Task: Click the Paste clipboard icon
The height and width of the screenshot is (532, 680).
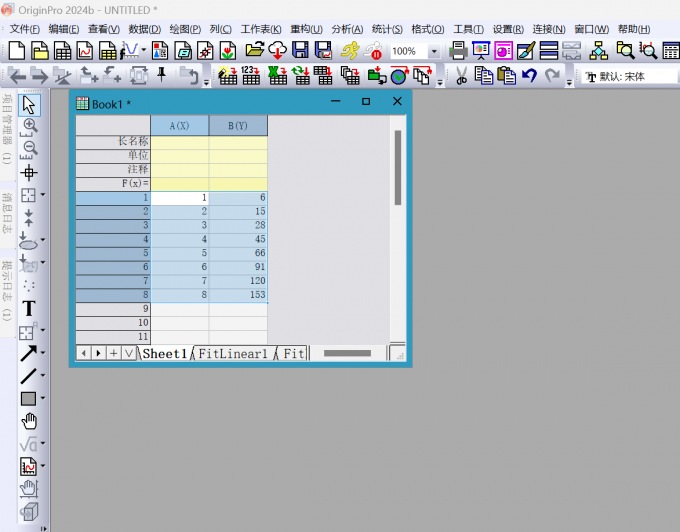Action: pyautogui.click(x=506, y=75)
